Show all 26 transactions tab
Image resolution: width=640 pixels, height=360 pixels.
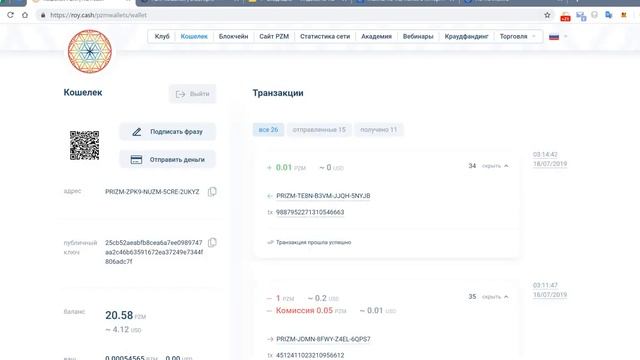tap(268, 130)
